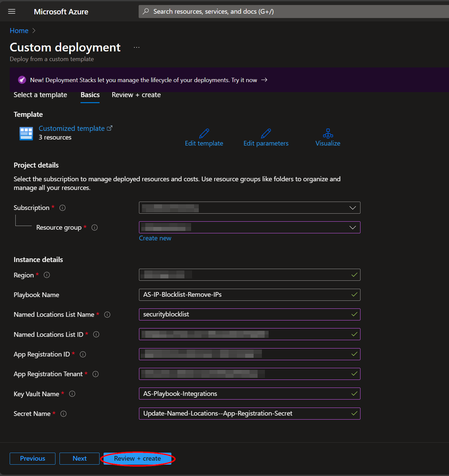Click the App Registration ID field
The width and height of the screenshot is (449, 476).
250,354
